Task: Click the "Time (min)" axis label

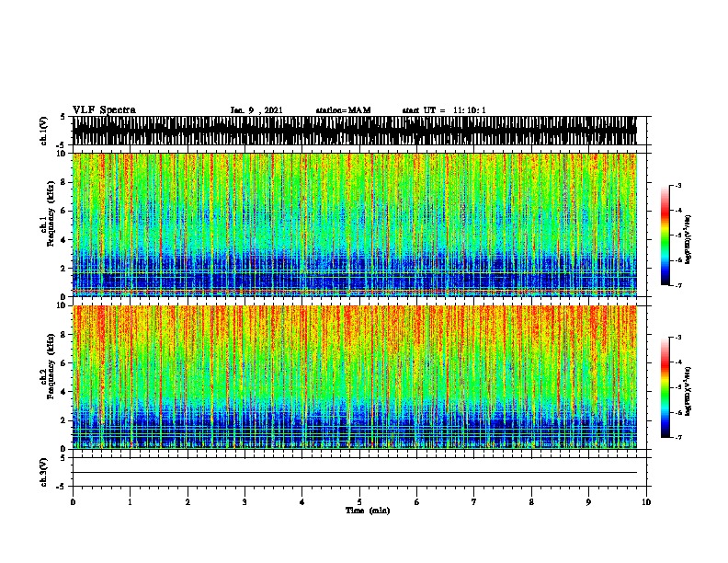Action: 368,511
